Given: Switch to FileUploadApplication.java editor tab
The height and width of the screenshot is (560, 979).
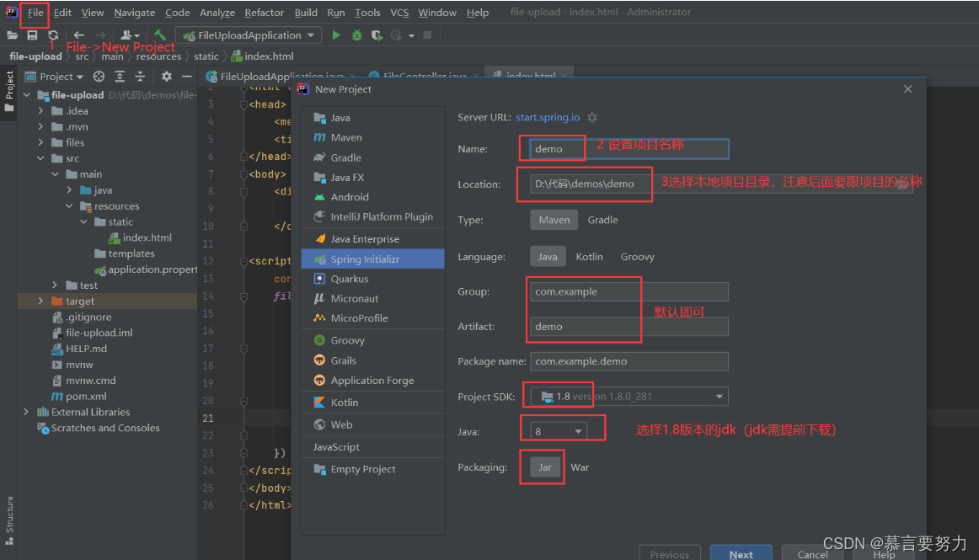Looking at the screenshot, I should tap(281, 76).
